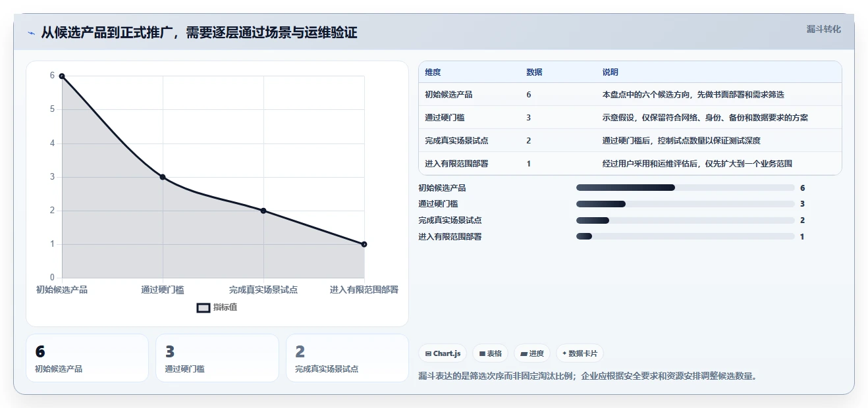Click the x-axis label 完成真实场景试点
Screen dimensions: 868x408
pyautogui.click(x=263, y=290)
